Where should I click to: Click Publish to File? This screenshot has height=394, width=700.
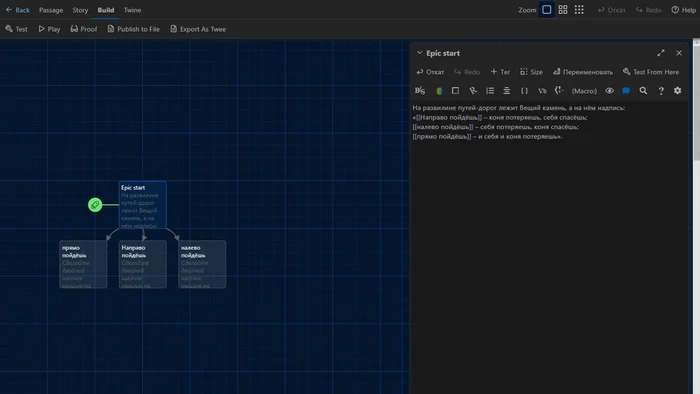point(133,29)
